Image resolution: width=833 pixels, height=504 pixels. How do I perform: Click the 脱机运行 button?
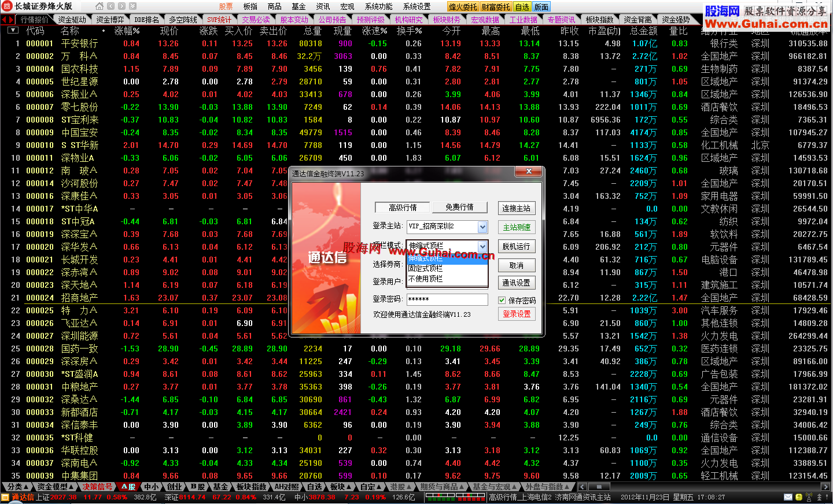pyautogui.click(x=517, y=246)
